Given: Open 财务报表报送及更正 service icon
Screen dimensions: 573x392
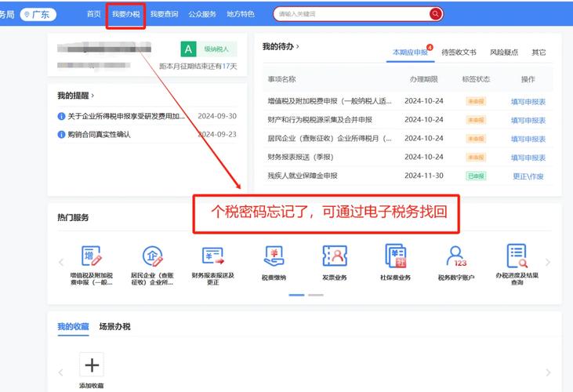Looking at the screenshot, I should (212, 256).
